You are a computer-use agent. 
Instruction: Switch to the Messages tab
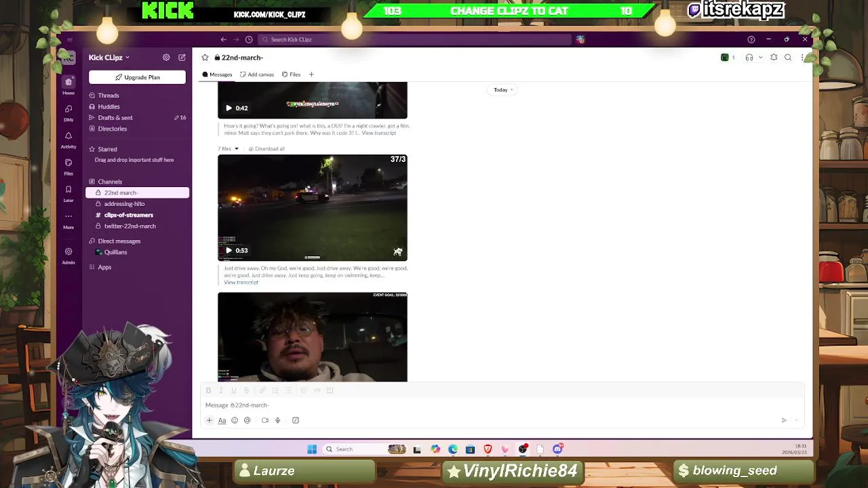tap(217, 75)
